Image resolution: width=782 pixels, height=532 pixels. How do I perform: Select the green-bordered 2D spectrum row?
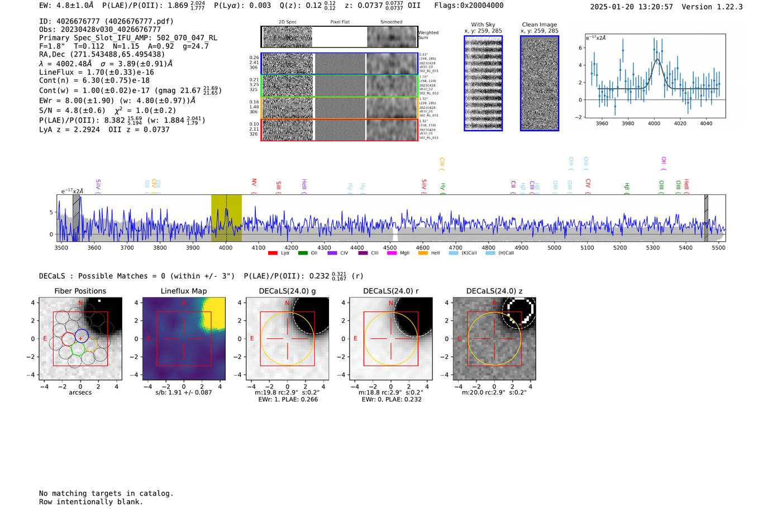click(340, 86)
